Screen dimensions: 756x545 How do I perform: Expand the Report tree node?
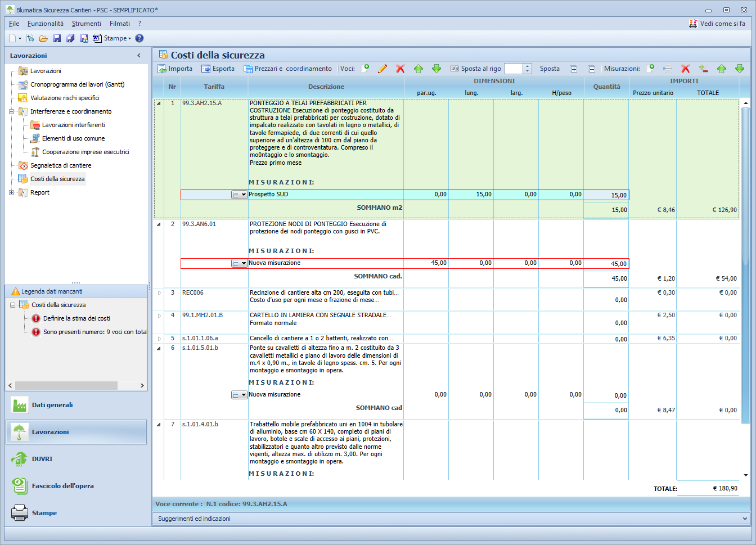point(11,192)
